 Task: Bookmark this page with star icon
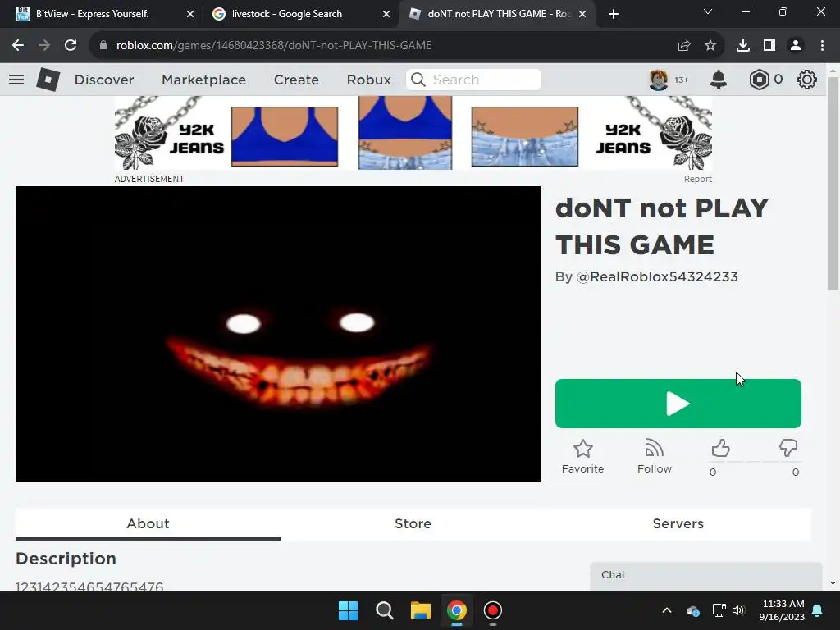coord(710,46)
